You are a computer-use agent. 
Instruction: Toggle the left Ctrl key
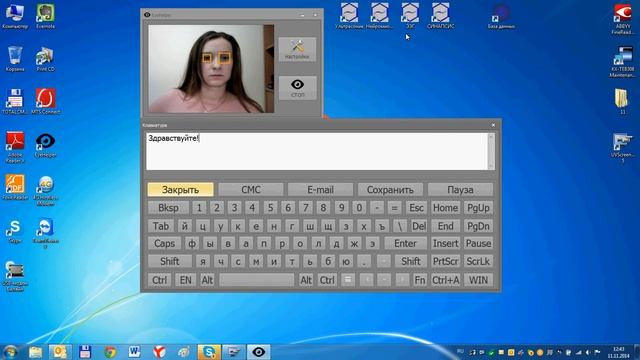click(x=160, y=280)
